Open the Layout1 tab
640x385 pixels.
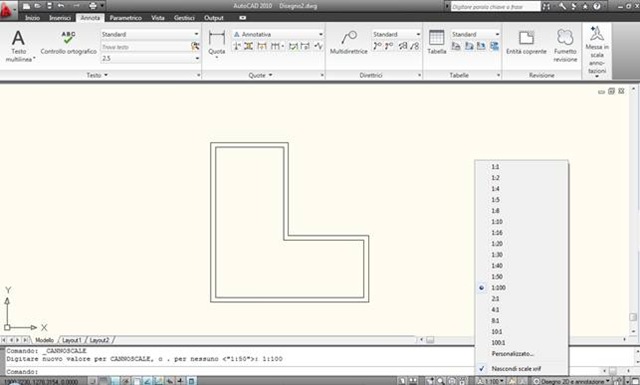(72, 340)
